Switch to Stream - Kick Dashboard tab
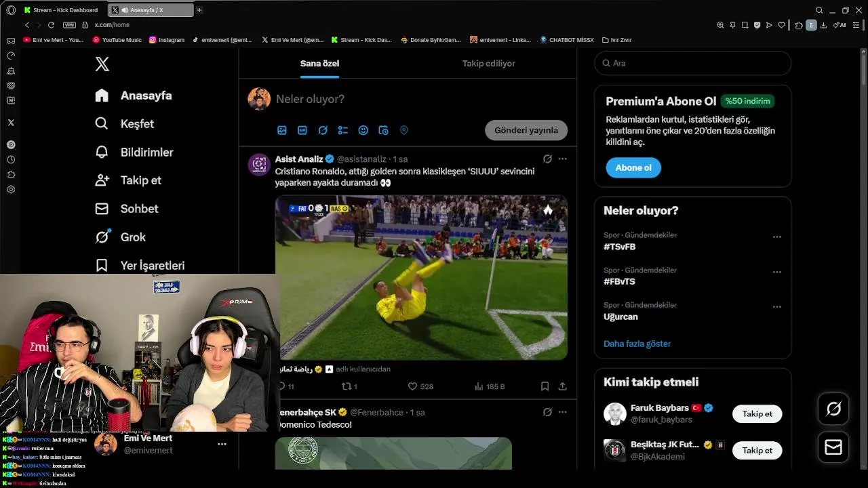Image resolution: width=868 pixels, height=488 pixels. [x=61, y=10]
